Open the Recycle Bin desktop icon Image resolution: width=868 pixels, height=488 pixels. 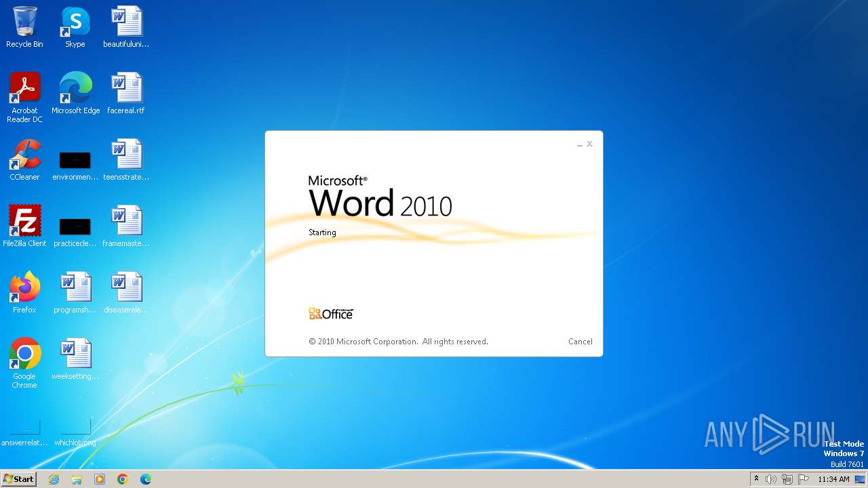(x=24, y=27)
